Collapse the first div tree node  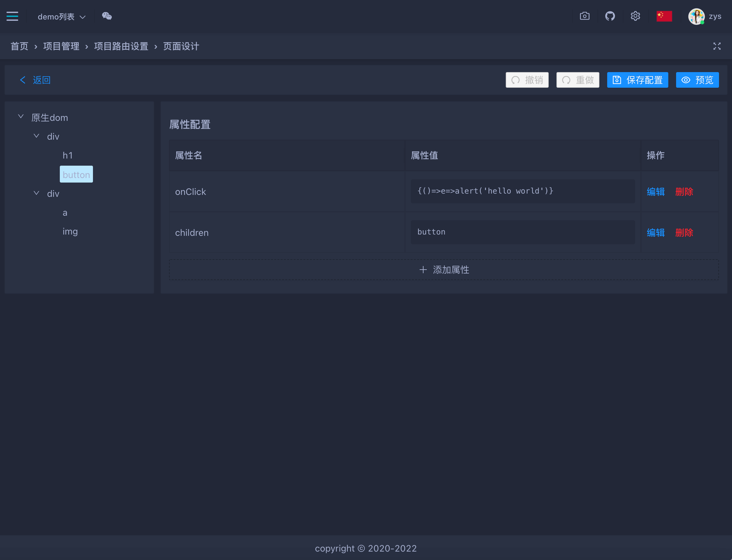[x=36, y=136]
